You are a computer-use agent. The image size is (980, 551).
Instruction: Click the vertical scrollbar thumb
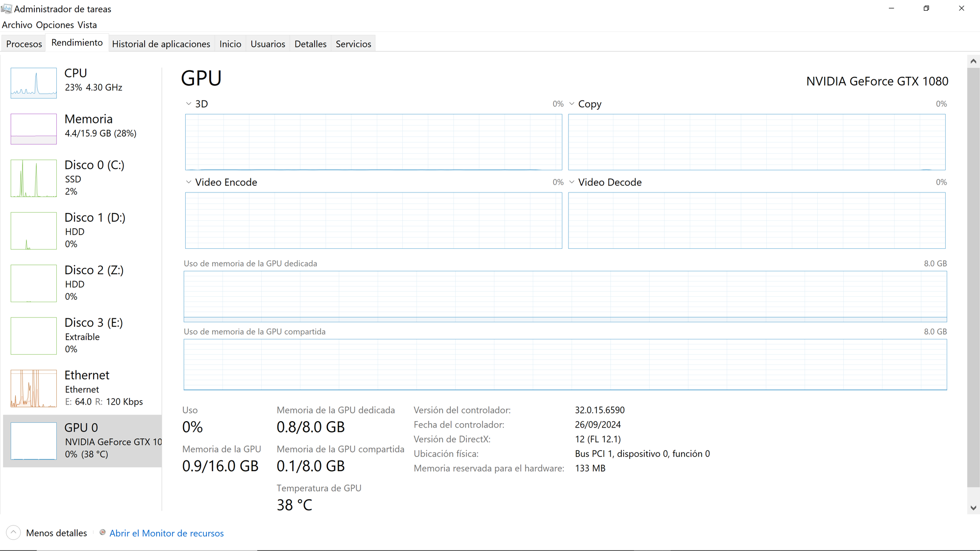point(973,278)
